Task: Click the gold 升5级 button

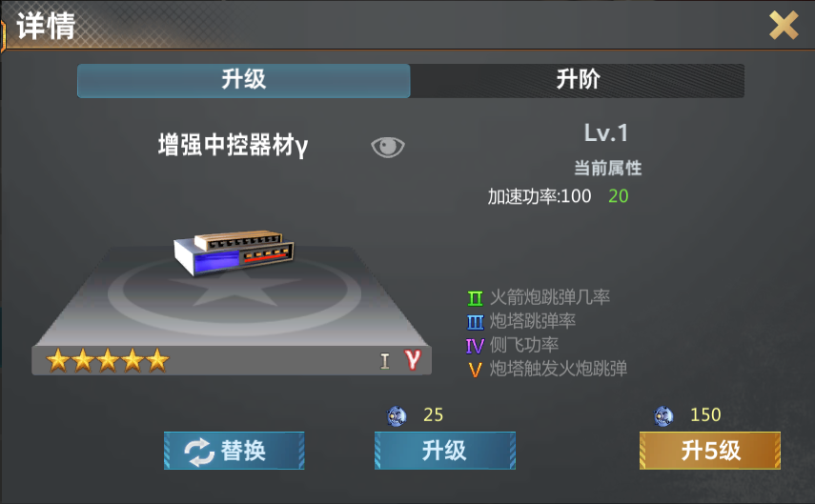Action: [x=710, y=451]
